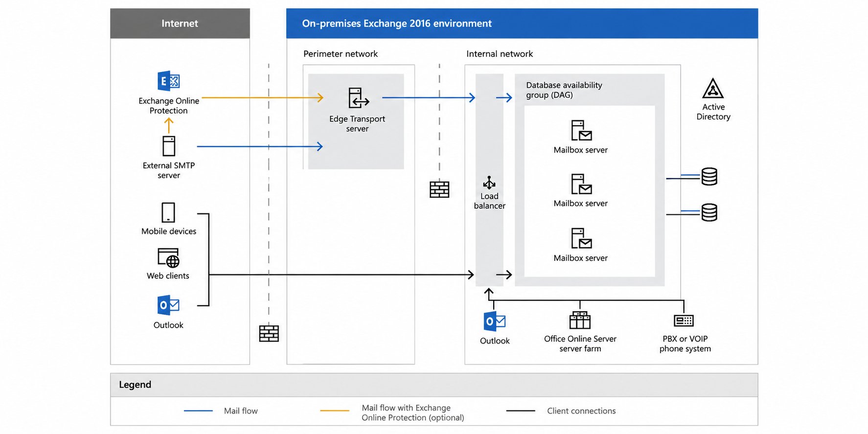
Task: Click the Exchange Online Protection label
Action: pyautogui.click(x=169, y=106)
